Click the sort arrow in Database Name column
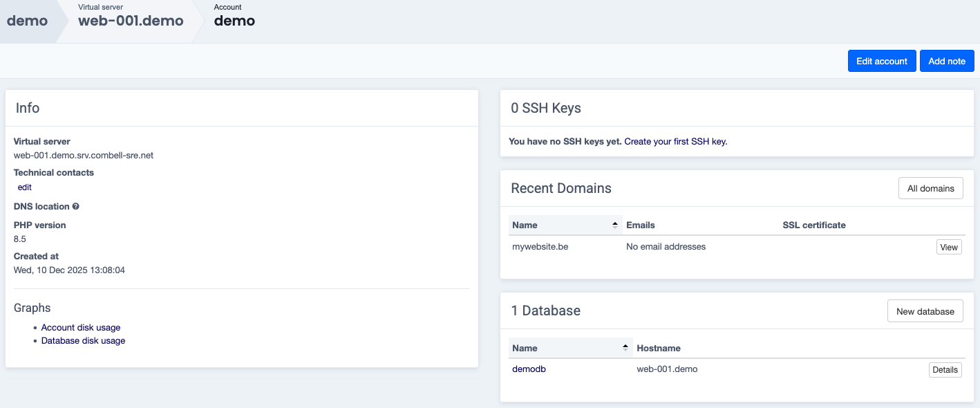Viewport: 980px width, 408px height. [x=625, y=348]
